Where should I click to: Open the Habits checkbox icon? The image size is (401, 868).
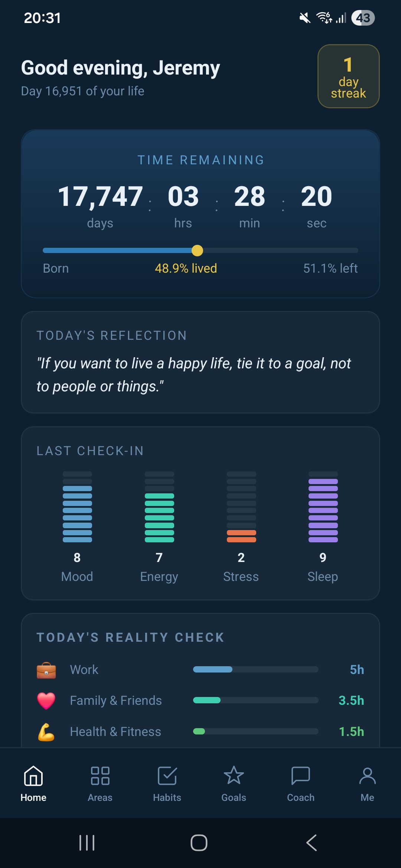coord(167,776)
